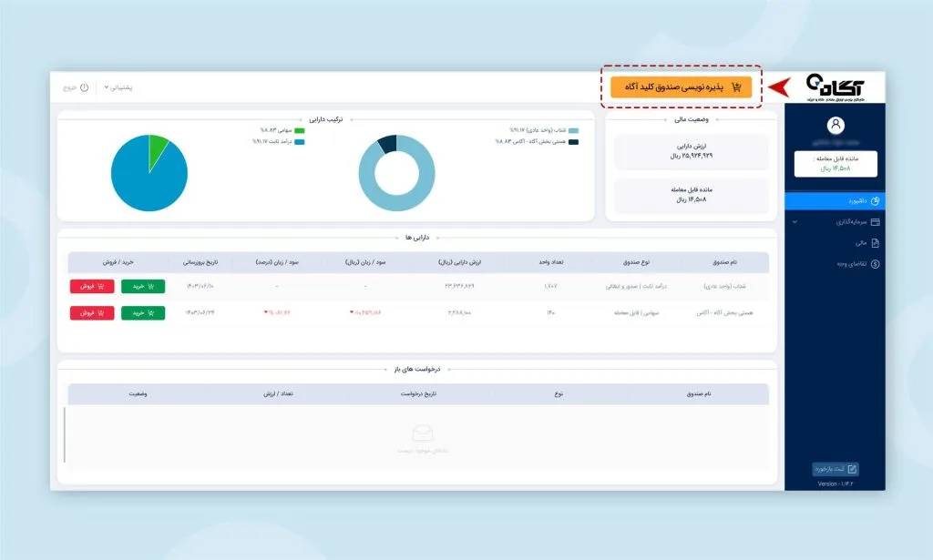Expand the investment menu chevron in sidebar
Viewport: 933px width, 560px height.
click(794, 222)
